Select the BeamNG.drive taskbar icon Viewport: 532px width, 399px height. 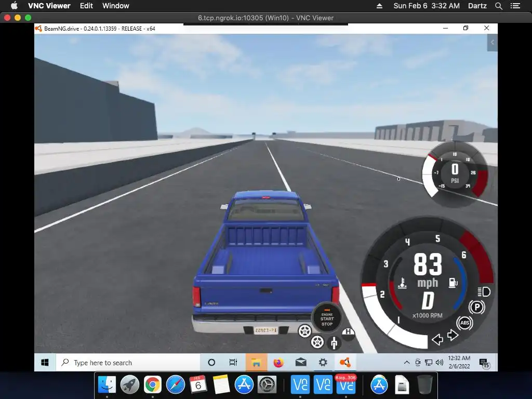[345, 363]
